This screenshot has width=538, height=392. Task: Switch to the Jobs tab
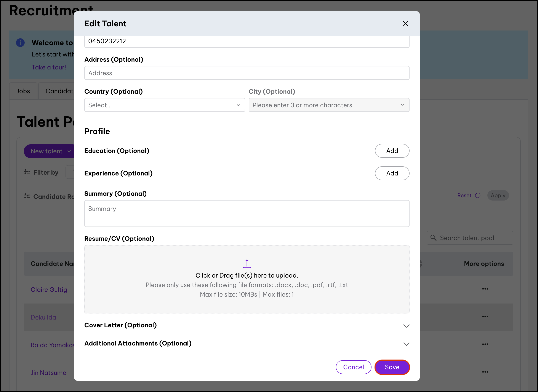pyautogui.click(x=23, y=91)
